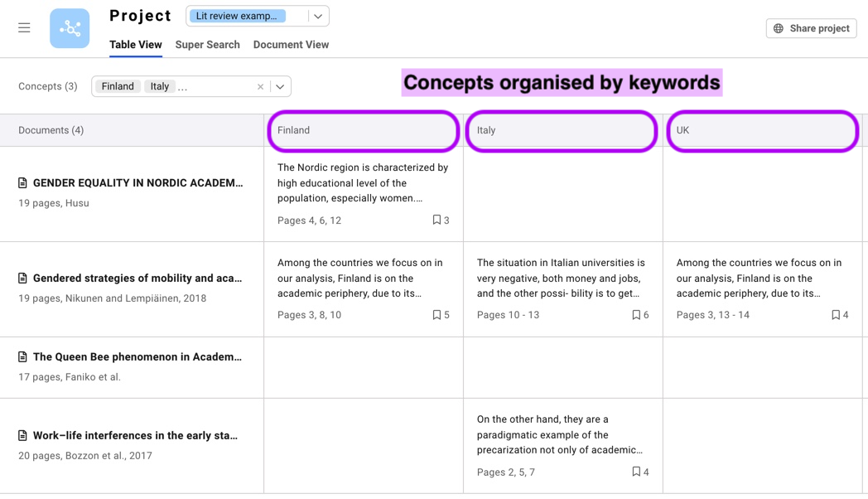Screen dimensions: 868x499
Task: Switch to Super Search tab
Action: [x=207, y=45]
